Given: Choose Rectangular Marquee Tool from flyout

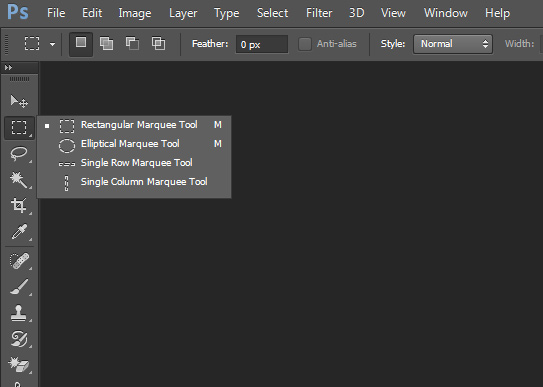Looking at the screenshot, I should [134, 125].
